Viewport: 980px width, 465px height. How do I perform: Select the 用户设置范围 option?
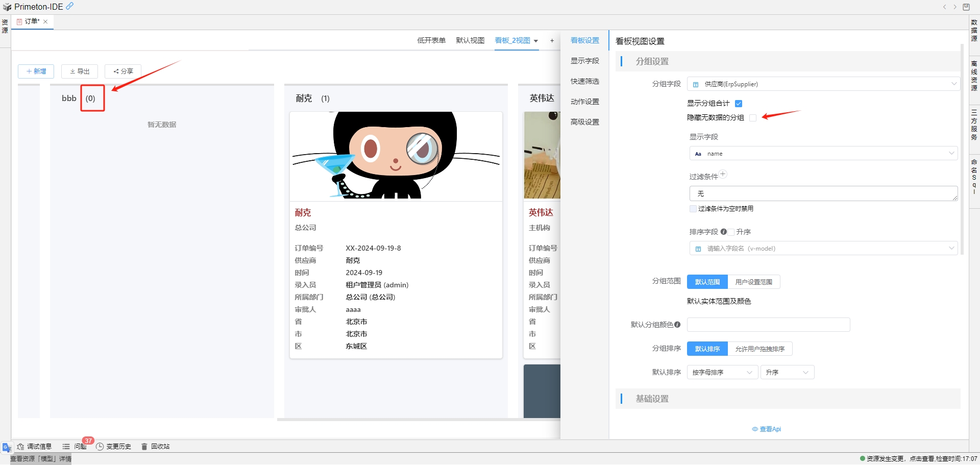pyautogui.click(x=753, y=282)
